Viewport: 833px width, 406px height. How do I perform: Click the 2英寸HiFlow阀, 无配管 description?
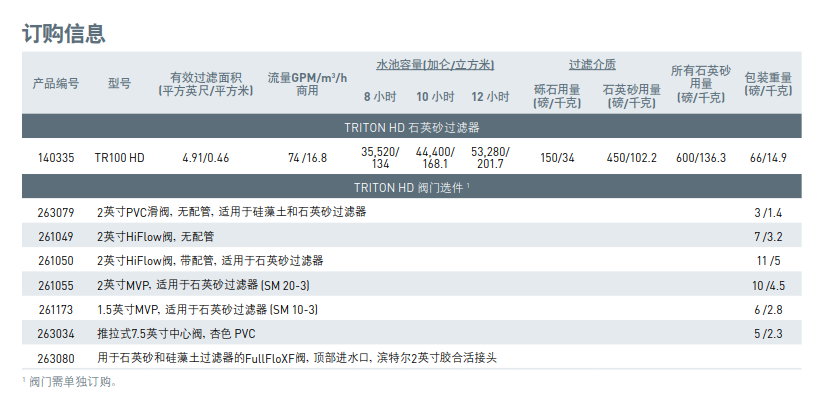pos(156,236)
